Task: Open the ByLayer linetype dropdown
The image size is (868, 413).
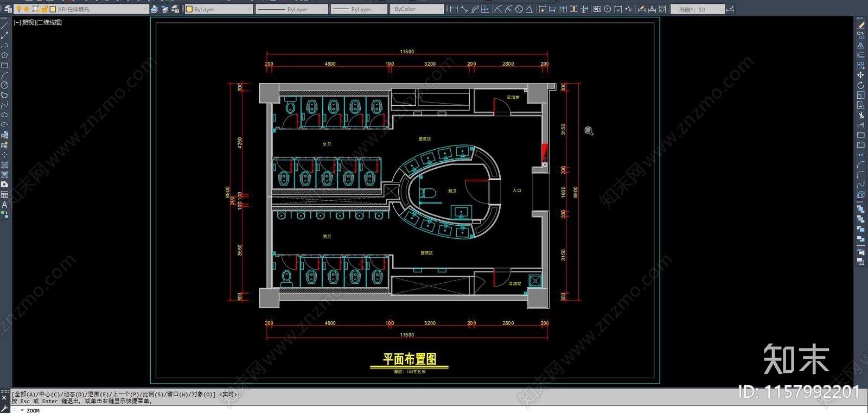Action: pos(292,9)
